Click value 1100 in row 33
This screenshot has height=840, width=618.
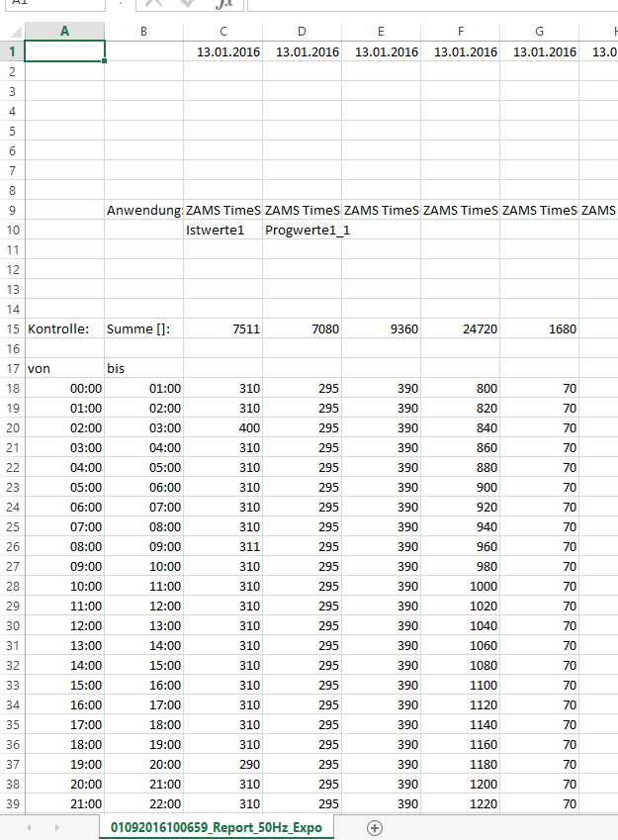click(x=460, y=686)
